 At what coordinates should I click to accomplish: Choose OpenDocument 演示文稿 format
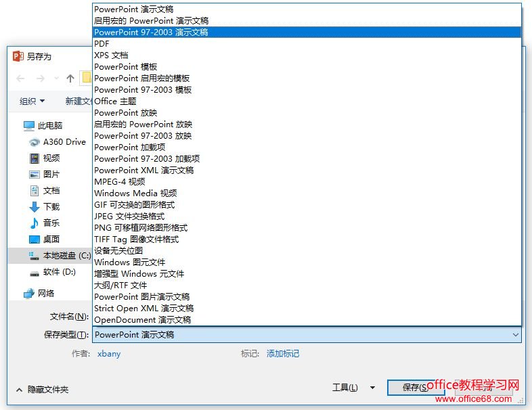[x=307, y=321]
